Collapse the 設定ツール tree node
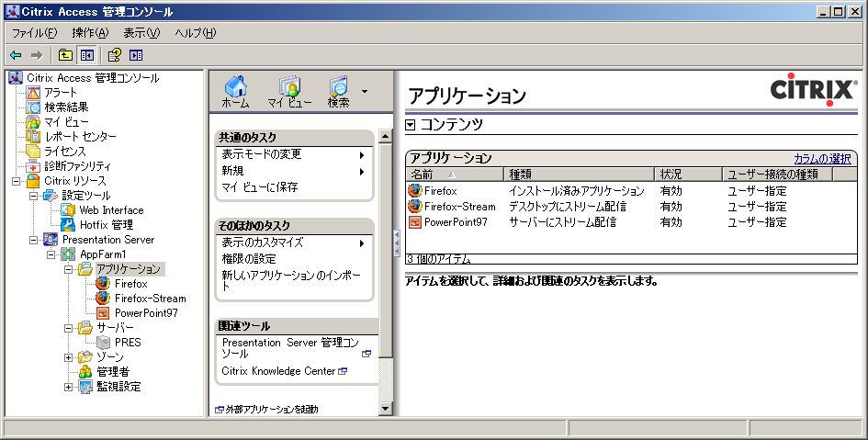 click(x=34, y=196)
